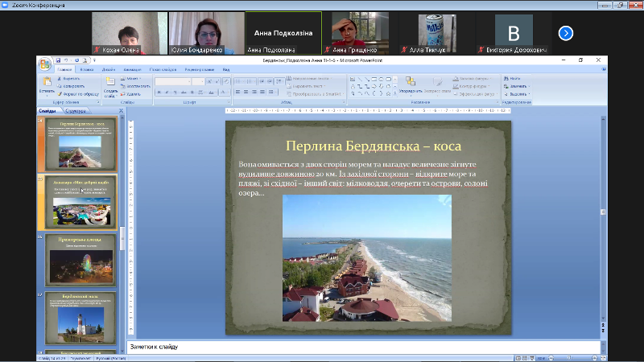
Task: Click the Delete (Удалить) slide button
Action: 134,93
